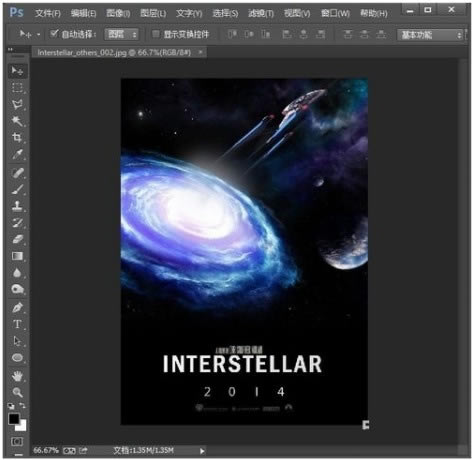Select the Polygonal Lasso tool
Viewport: 475px width, 460px height.
pyautogui.click(x=17, y=104)
